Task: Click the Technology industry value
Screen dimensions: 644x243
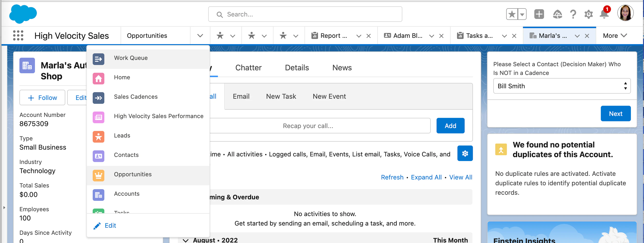Action: [38, 171]
